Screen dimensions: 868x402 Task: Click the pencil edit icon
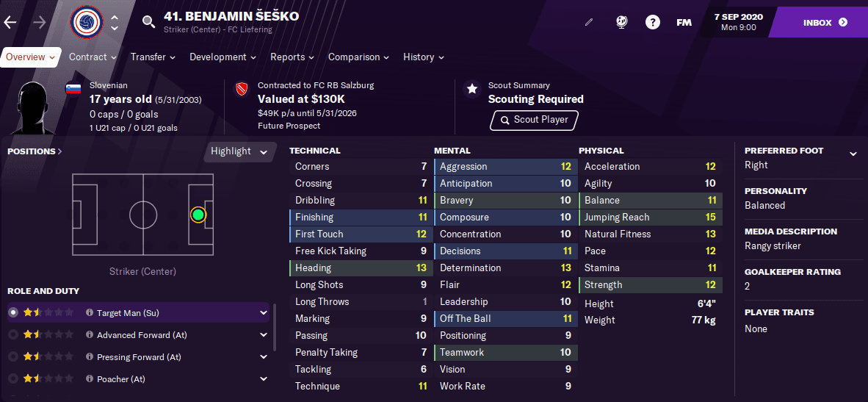[x=589, y=23]
